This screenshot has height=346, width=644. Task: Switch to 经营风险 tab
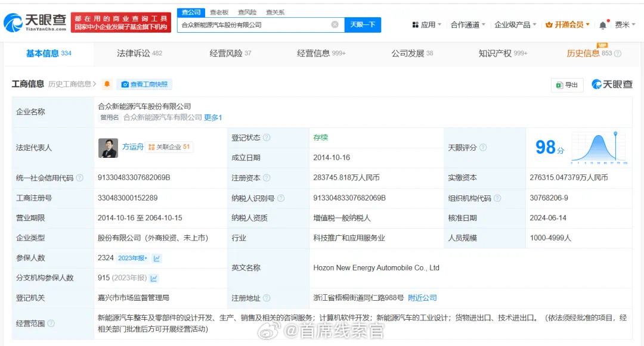[230, 53]
